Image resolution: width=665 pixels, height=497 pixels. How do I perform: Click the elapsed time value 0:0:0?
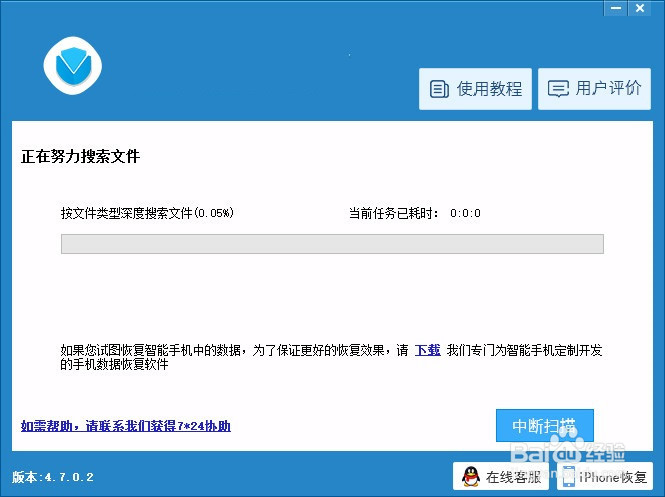[465, 213]
